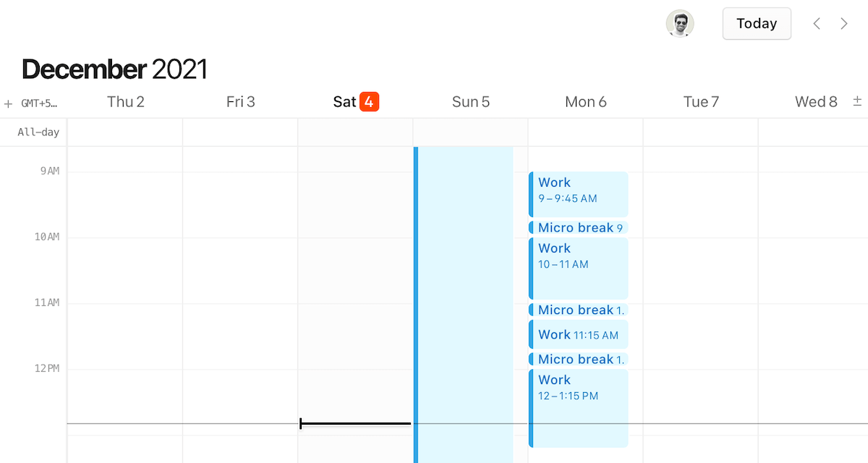Go to the previous week with the left chevron

(x=816, y=23)
